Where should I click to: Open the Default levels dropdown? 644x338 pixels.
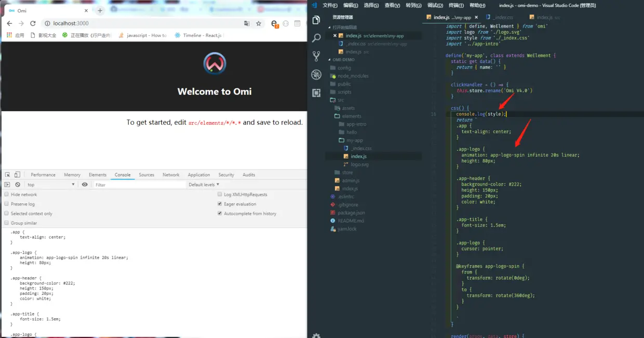204,185
